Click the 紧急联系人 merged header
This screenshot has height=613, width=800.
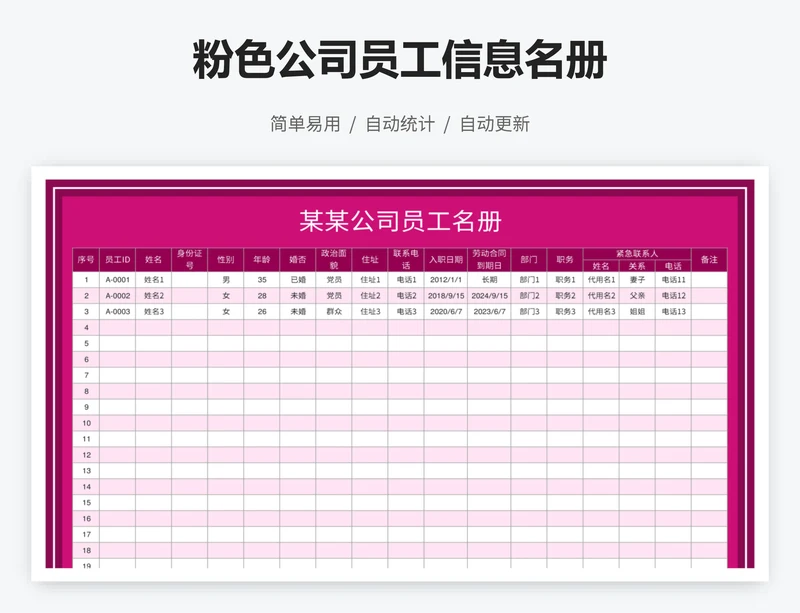tap(637, 254)
